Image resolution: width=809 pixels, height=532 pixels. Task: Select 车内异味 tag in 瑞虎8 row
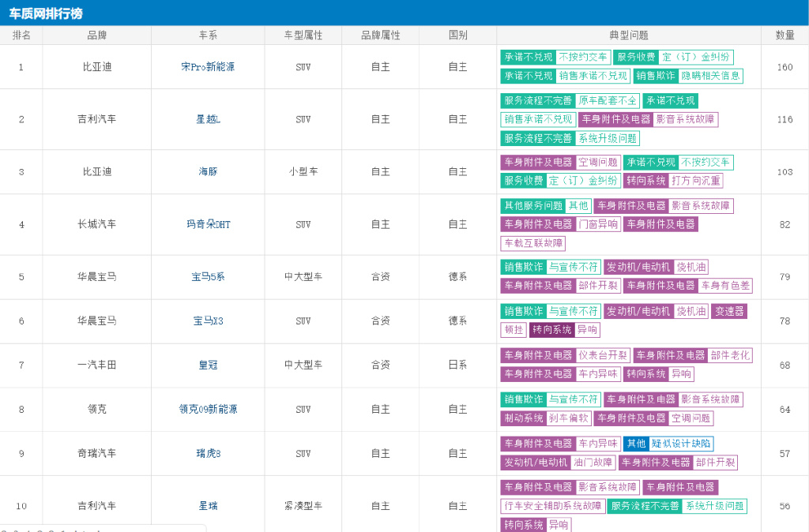coord(597,444)
